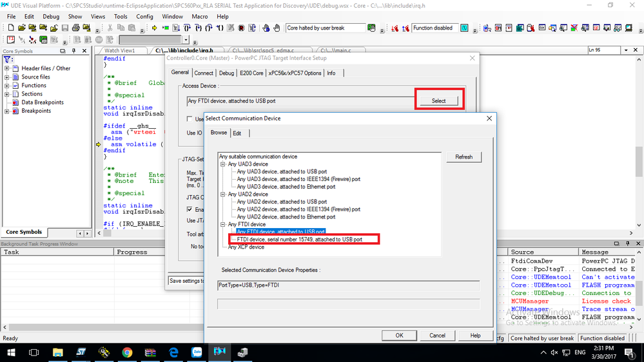Click the monitor icon at right toolbar end
The width and height of the screenshot is (644, 362).
[629, 28]
